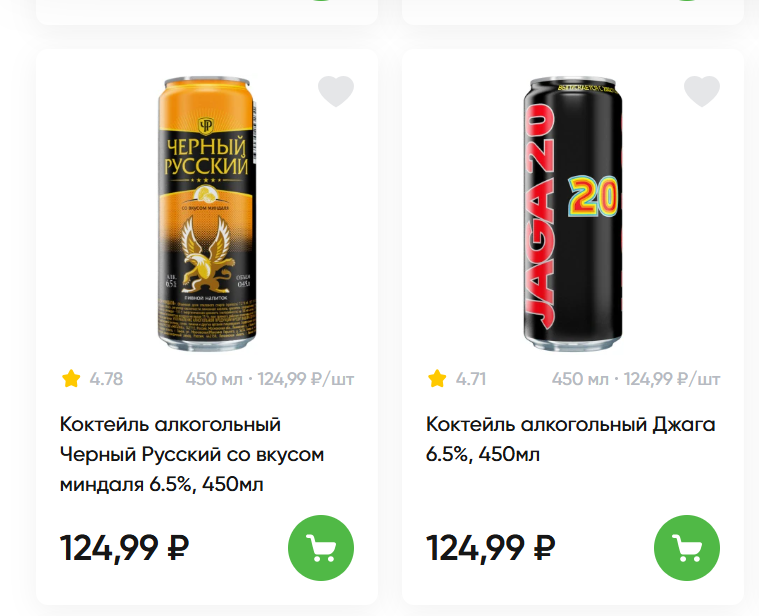This screenshot has height=616, width=759.
Task: Click the green cart button for Джага
Action: [x=687, y=548]
